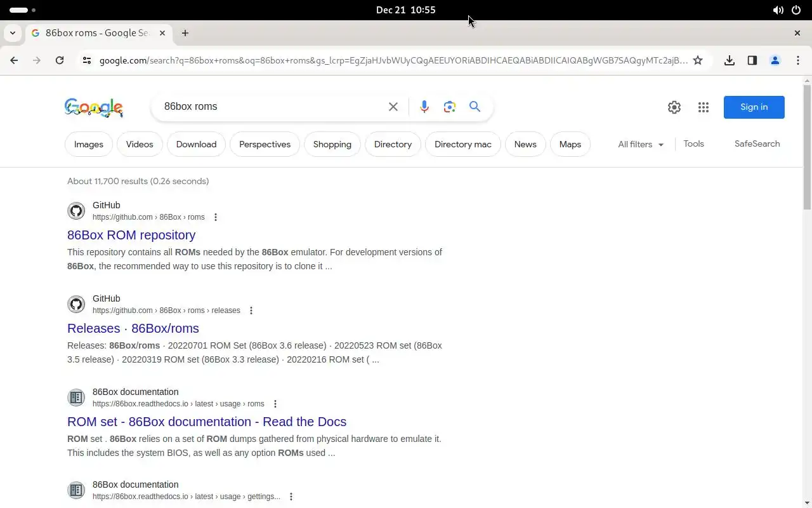Open options for readthedocs gettings result
The height and width of the screenshot is (508, 812).
click(291, 497)
